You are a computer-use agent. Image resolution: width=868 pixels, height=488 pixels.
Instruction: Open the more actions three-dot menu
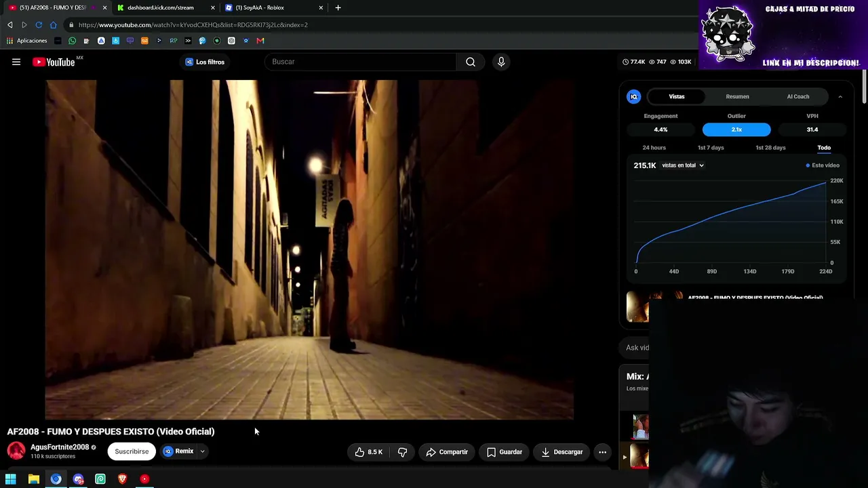(x=602, y=452)
